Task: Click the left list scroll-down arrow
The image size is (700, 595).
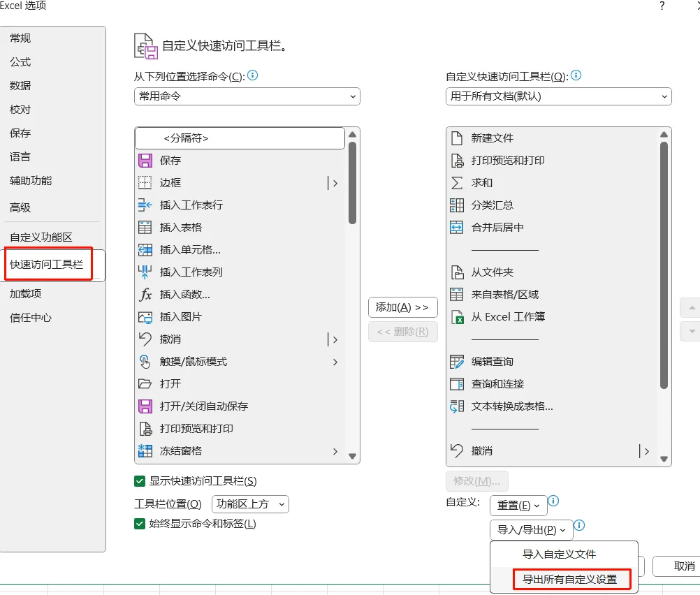Action: pyautogui.click(x=352, y=456)
